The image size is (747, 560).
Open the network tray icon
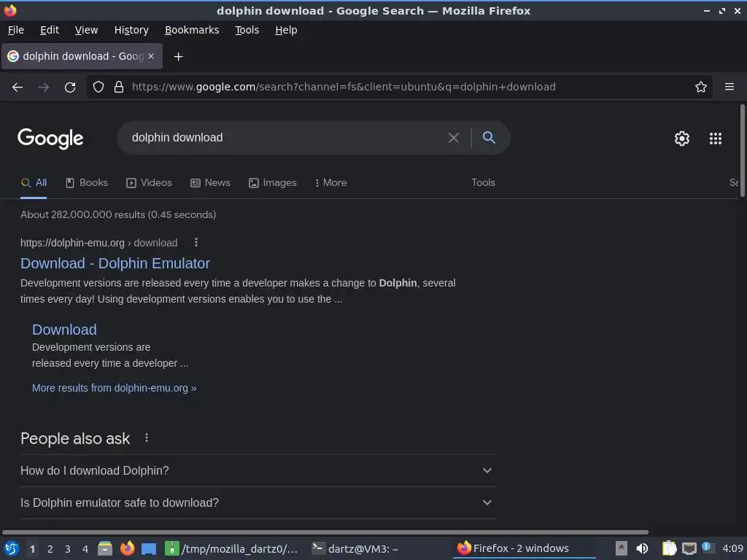[x=689, y=548]
